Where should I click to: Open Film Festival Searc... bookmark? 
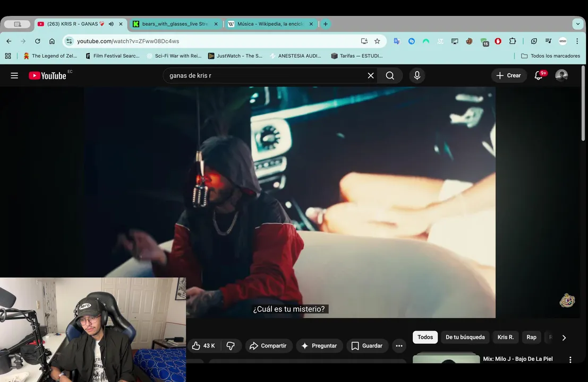[x=113, y=56]
